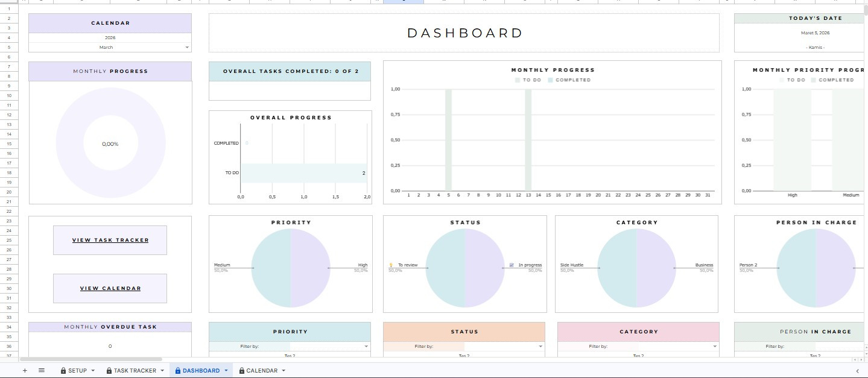868x378 pixels.
Task: Open the all sheets list icon
Action: [x=42, y=371]
